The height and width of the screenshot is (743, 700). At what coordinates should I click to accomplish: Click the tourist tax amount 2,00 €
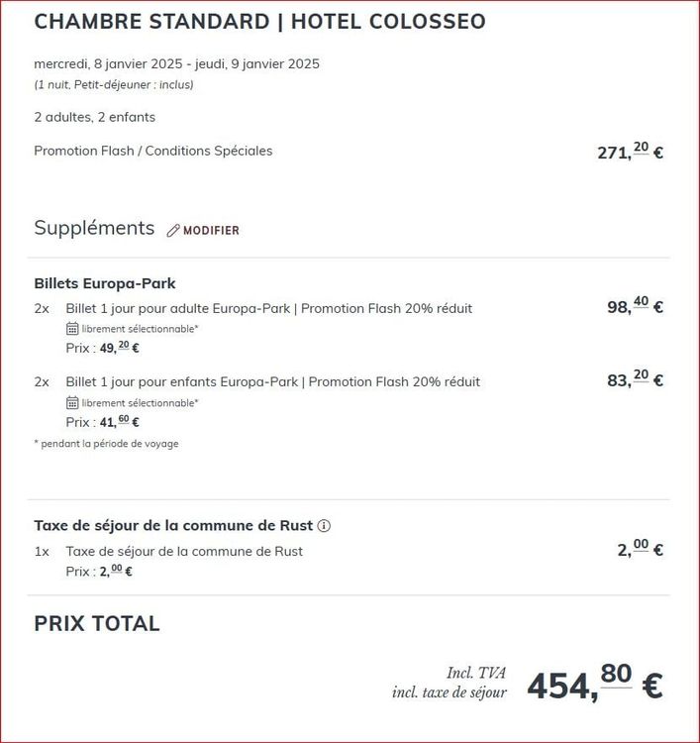pyautogui.click(x=640, y=550)
